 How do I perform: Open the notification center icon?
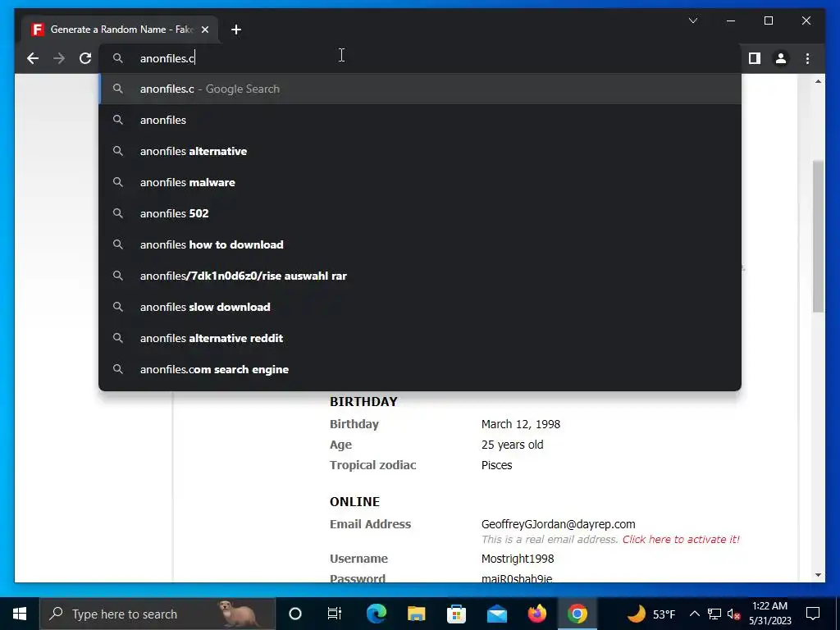pos(813,614)
